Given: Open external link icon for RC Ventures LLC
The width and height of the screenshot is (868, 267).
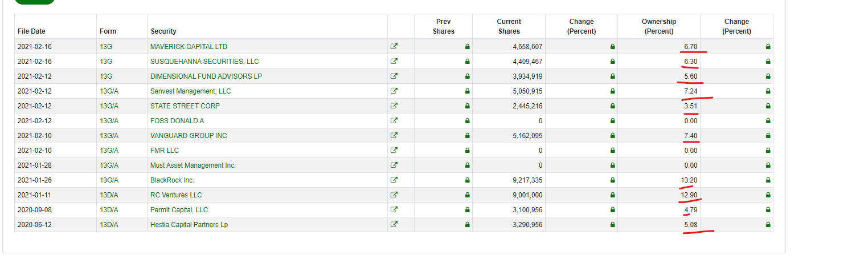Looking at the screenshot, I should point(394,195).
